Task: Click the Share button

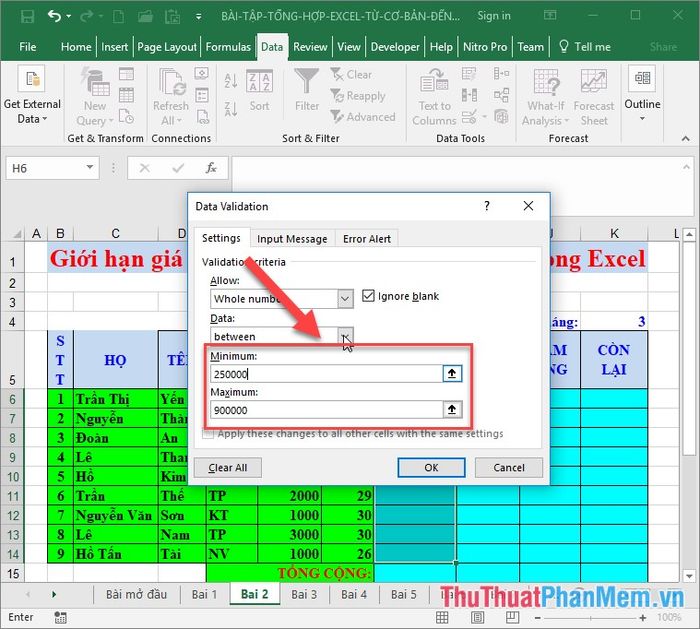Action: 663,47
